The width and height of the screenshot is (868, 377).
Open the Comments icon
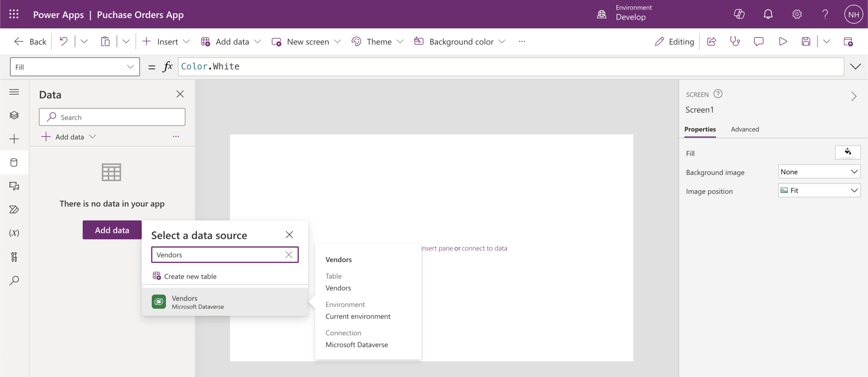point(759,42)
